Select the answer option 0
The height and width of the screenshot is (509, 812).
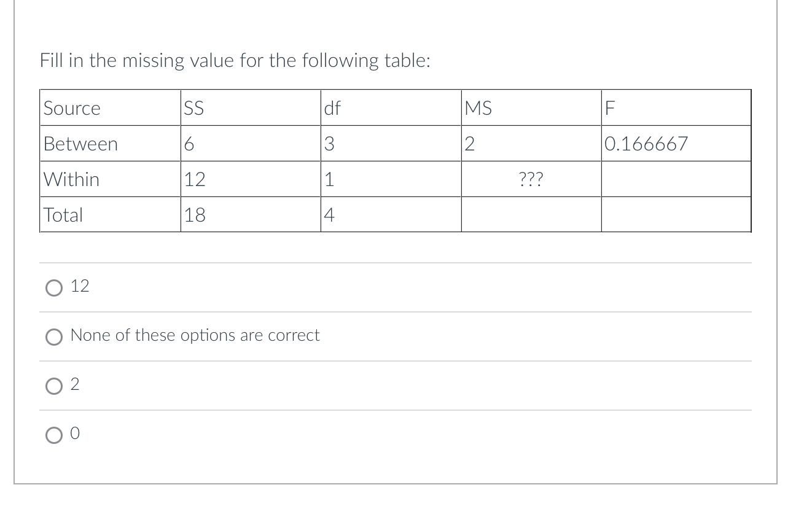[x=55, y=434]
